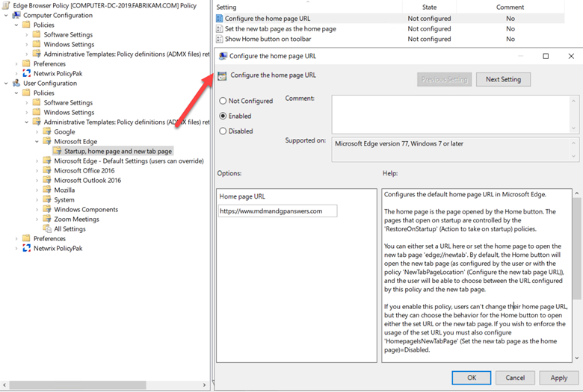This screenshot has height=392, width=583.
Task: Click the Startup, home page and new tab page folder icon
Action: tap(58, 151)
